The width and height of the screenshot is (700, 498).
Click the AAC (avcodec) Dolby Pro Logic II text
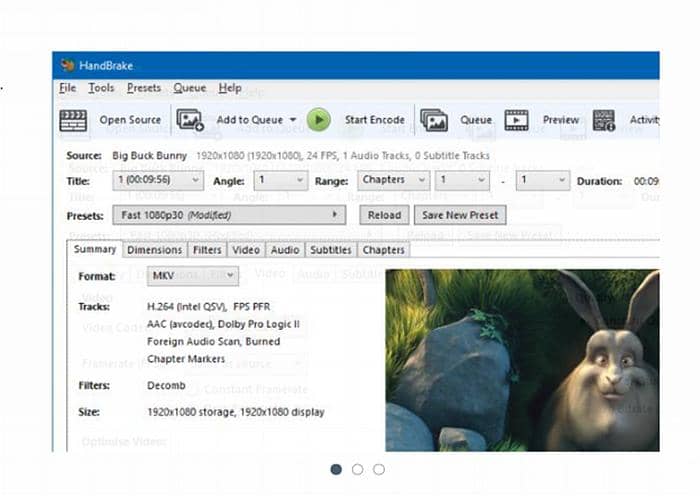pos(223,324)
